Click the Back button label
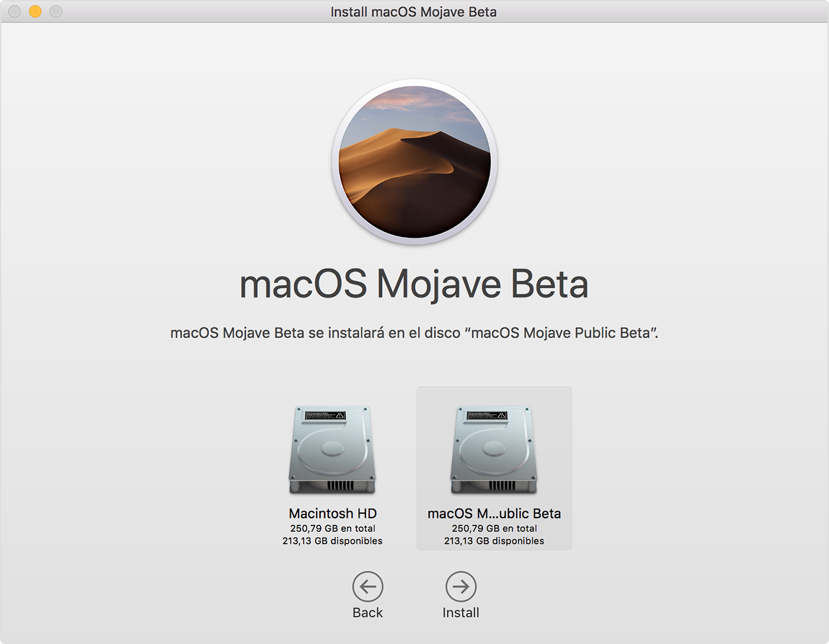 368,612
